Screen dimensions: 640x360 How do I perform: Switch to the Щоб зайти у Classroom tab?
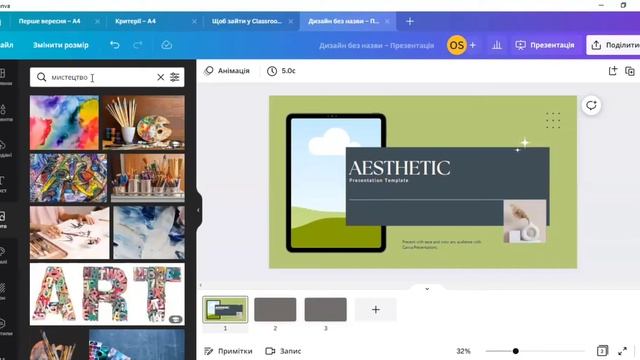coord(247,21)
